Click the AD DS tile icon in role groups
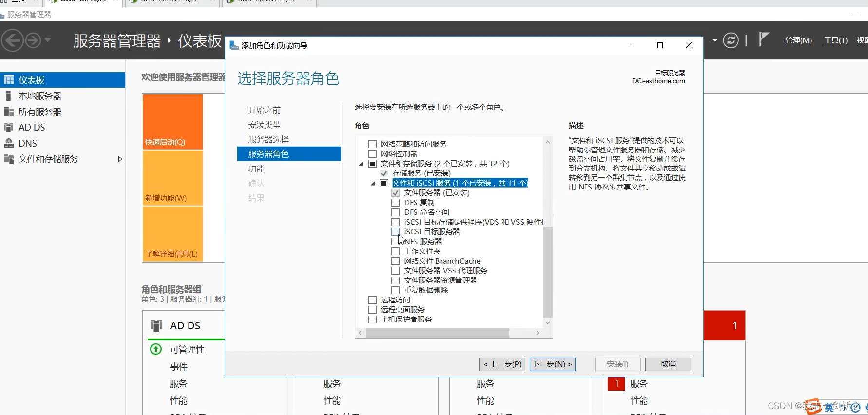 156,325
